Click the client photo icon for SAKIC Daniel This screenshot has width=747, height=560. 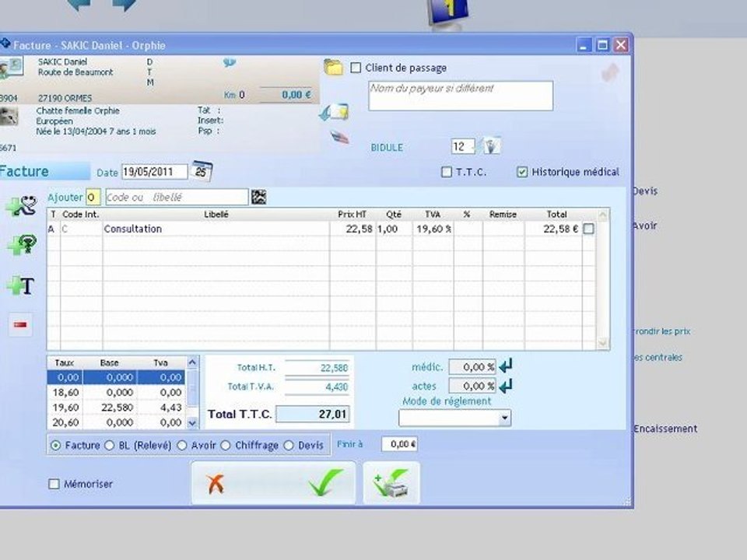coord(10,68)
